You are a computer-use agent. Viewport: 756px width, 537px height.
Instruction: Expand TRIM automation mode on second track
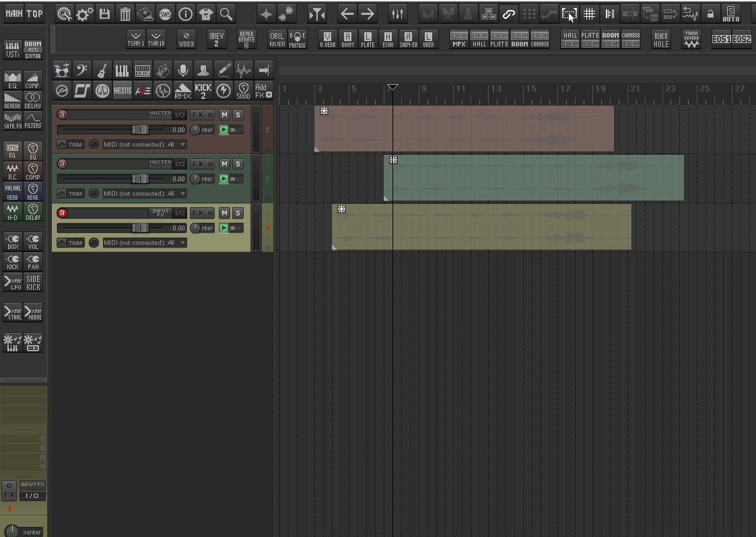71,193
